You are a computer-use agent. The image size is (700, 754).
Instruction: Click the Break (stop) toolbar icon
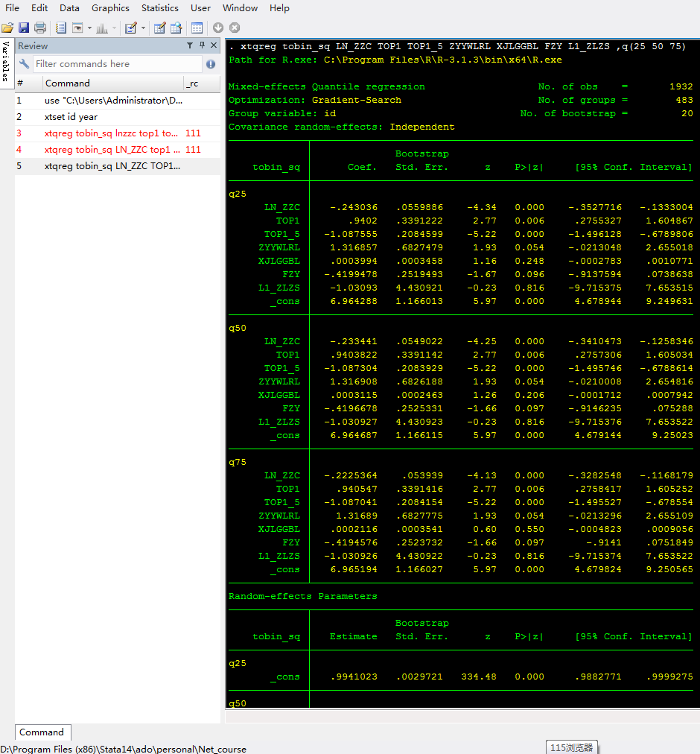[x=235, y=28]
